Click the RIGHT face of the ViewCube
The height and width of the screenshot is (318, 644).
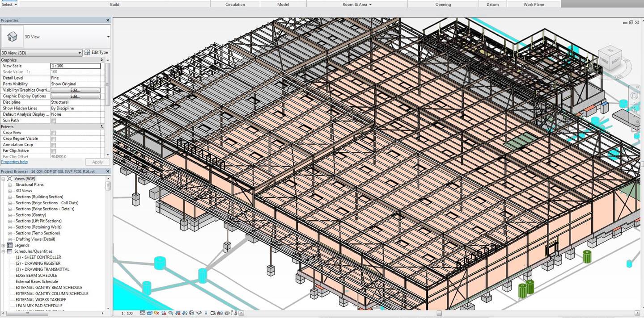tap(615, 61)
